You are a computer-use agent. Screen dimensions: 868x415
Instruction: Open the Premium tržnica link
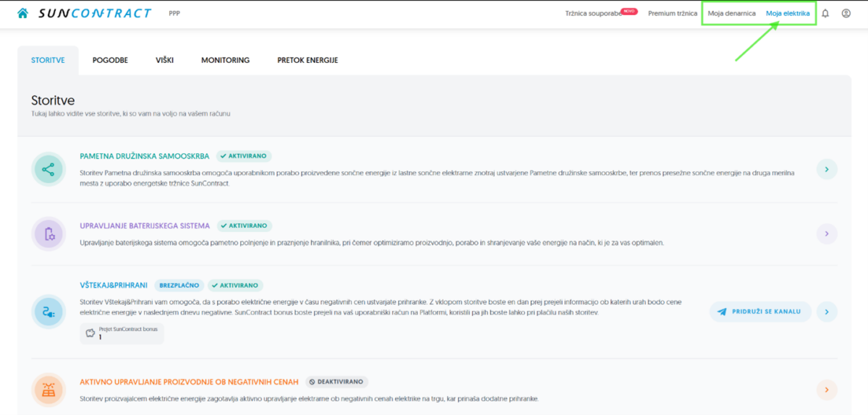click(x=673, y=14)
